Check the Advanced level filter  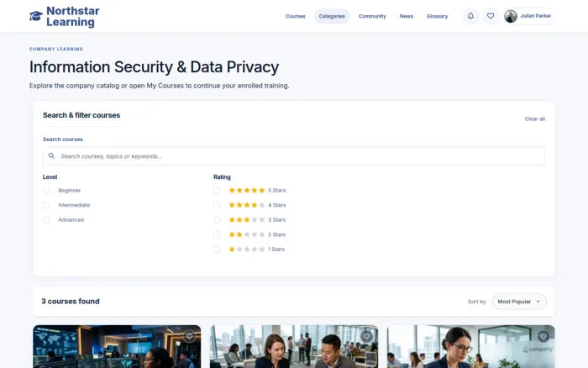[x=46, y=220]
